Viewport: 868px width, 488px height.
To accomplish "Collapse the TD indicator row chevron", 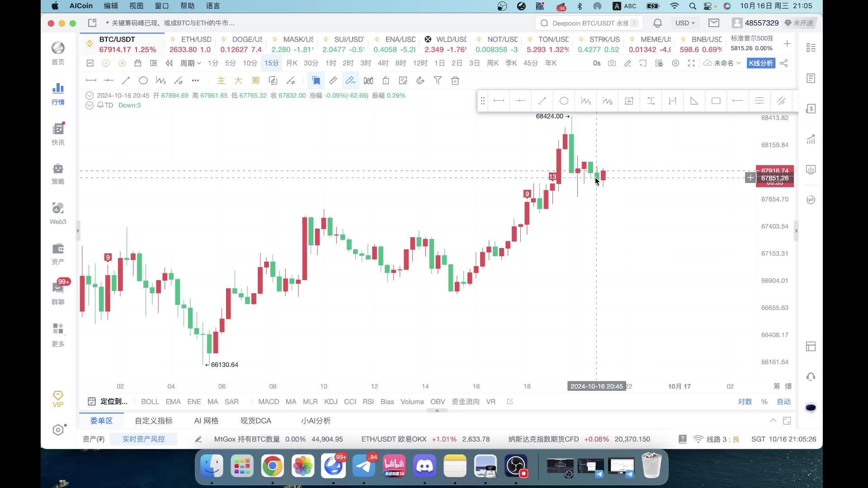I will pyautogui.click(x=90, y=105).
